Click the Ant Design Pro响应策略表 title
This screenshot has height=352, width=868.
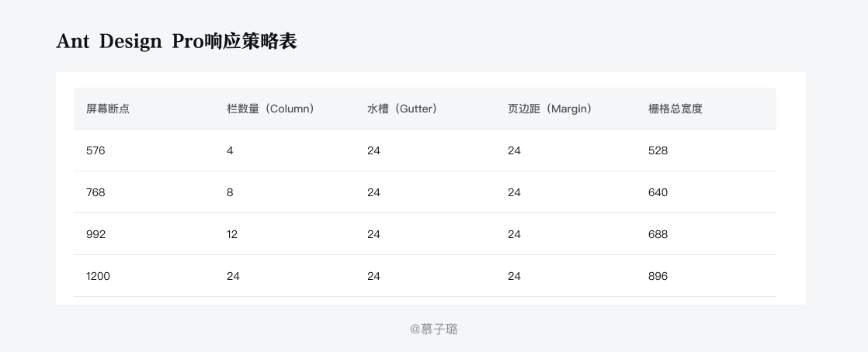tap(176, 41)
